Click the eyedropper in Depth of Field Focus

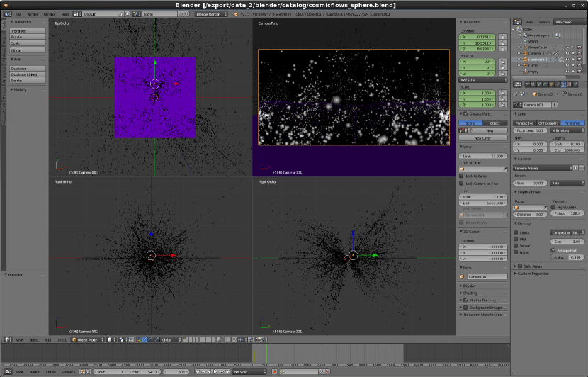point(545,208)
